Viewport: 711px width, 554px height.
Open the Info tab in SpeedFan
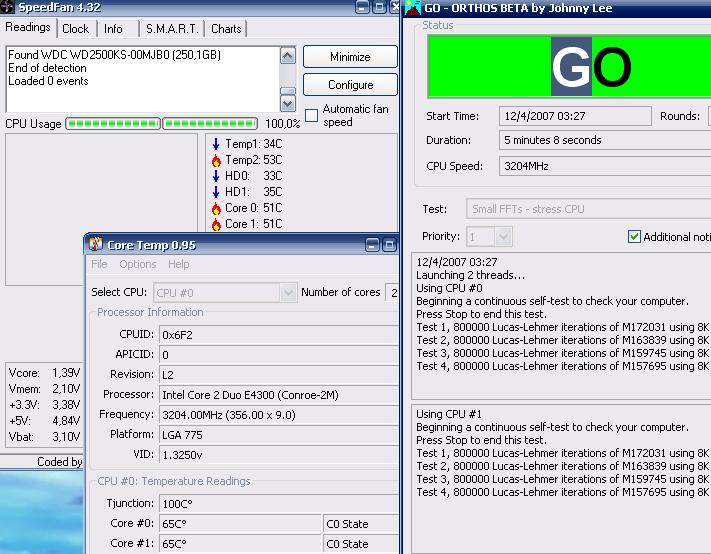(113, 29)
